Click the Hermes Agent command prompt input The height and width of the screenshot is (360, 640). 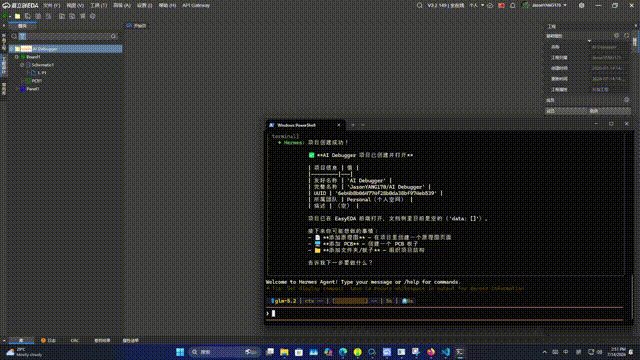pyautogui.click(x=445, y=313)
